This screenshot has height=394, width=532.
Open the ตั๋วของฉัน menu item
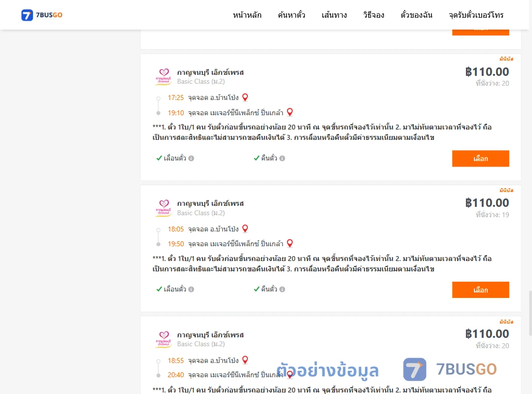point(416,15)
